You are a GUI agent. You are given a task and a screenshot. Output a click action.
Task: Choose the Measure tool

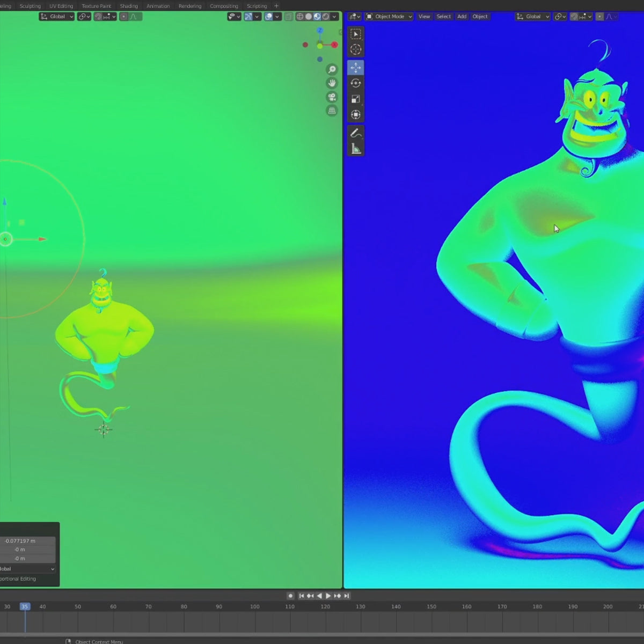pyautogui.click(x=355, y=149)
